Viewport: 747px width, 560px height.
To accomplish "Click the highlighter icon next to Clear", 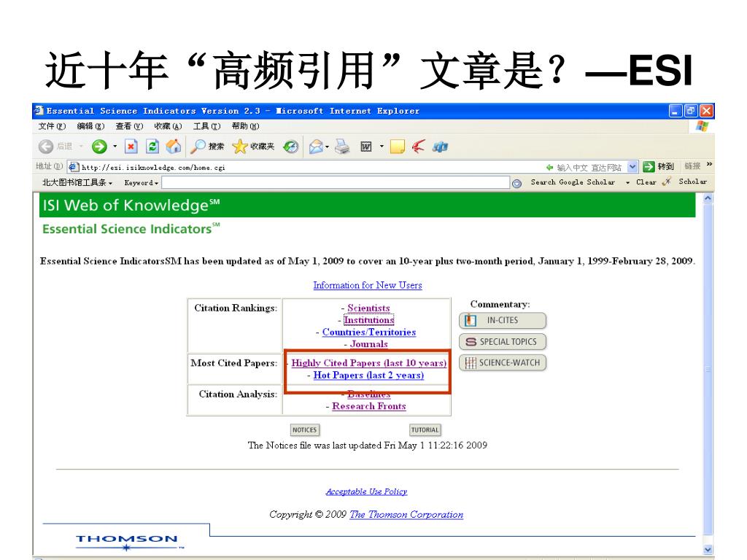I will coord(667,182).
